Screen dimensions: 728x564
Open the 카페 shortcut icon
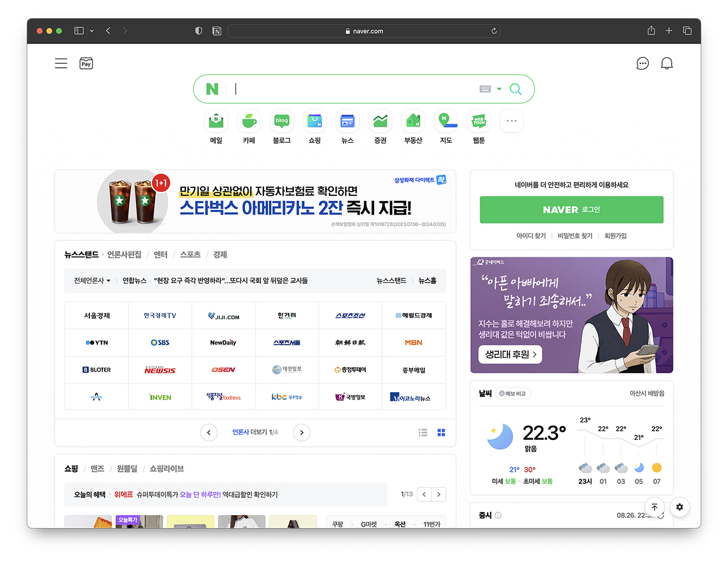(x=249, y=121)
